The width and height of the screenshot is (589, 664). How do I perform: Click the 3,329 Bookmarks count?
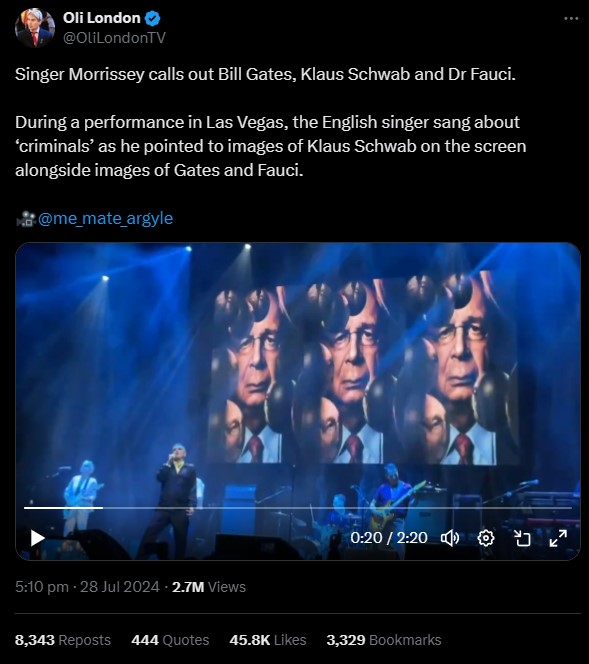[x=384, y=640]
